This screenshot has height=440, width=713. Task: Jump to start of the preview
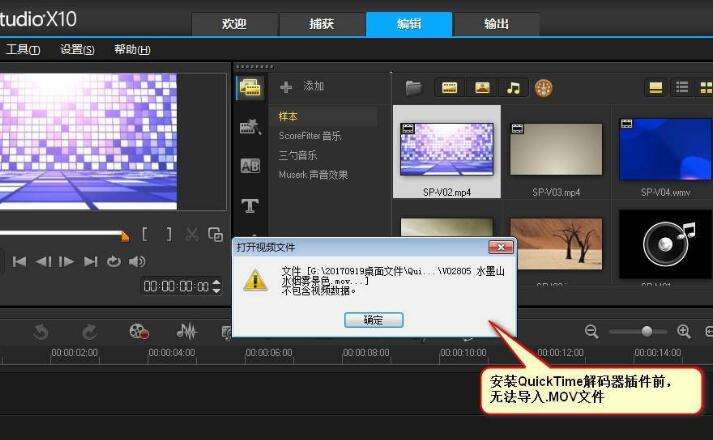19,261
